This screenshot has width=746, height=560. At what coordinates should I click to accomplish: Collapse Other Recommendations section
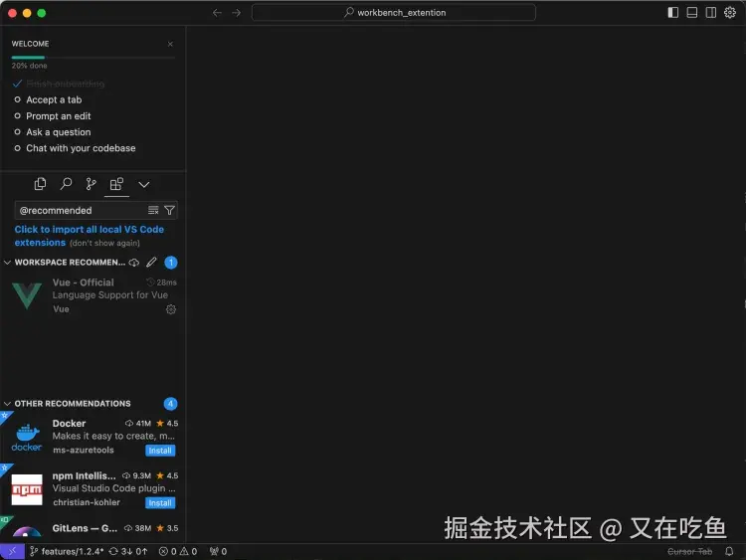point(7,404)
